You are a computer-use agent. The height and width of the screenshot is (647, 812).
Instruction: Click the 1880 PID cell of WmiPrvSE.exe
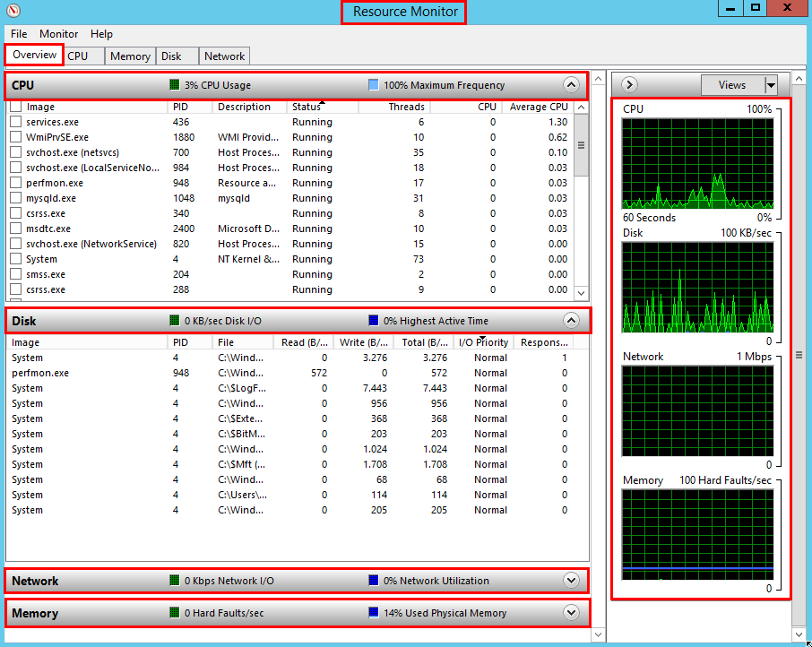tap(184, 137)
